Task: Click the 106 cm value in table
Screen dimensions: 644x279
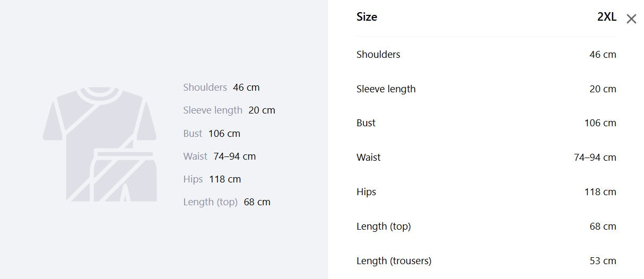Action: tap(600, 123)
